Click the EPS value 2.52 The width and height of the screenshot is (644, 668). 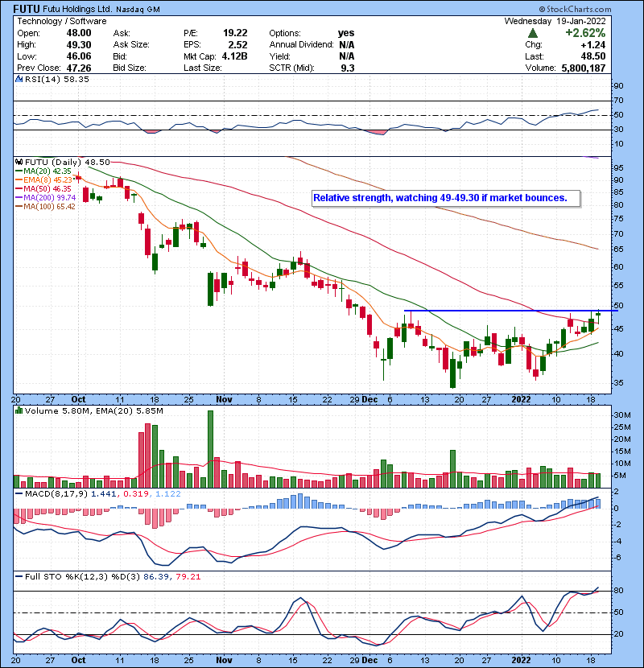pos(237,45)
